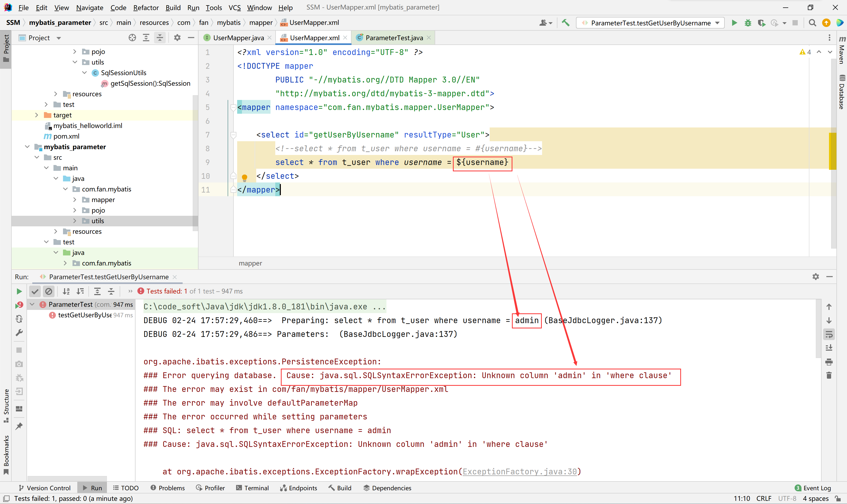Viewport: 847px width, 504px height.
Task: Run with coverage shield icon
Action: coord(761,23)
